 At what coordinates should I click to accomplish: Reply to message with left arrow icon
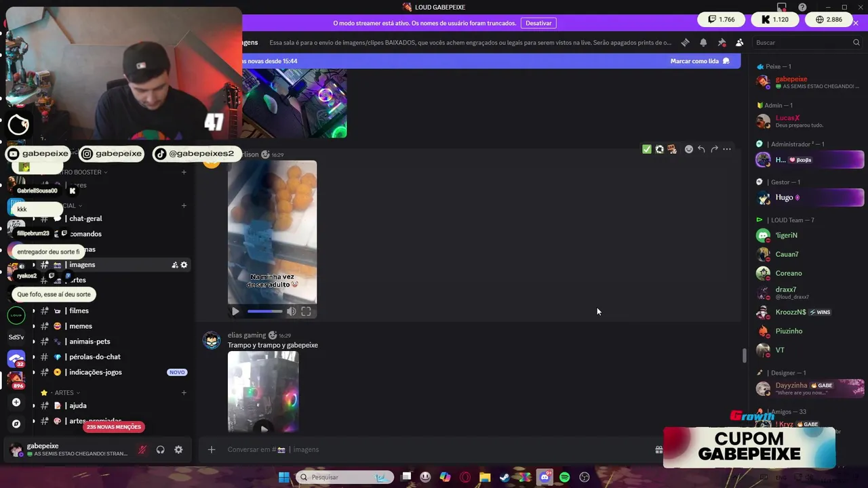point(701,149)
